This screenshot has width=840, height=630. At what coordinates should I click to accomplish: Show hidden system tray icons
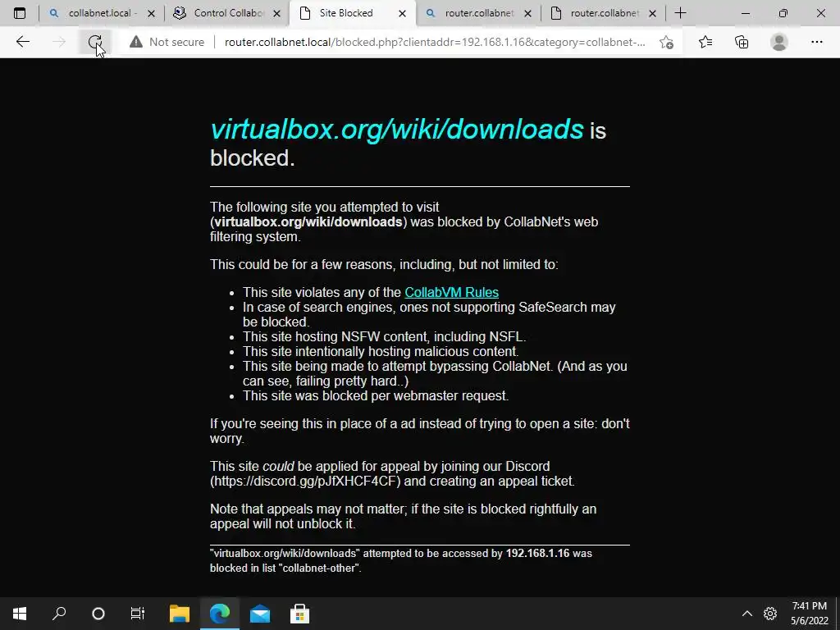pos(746,614)
